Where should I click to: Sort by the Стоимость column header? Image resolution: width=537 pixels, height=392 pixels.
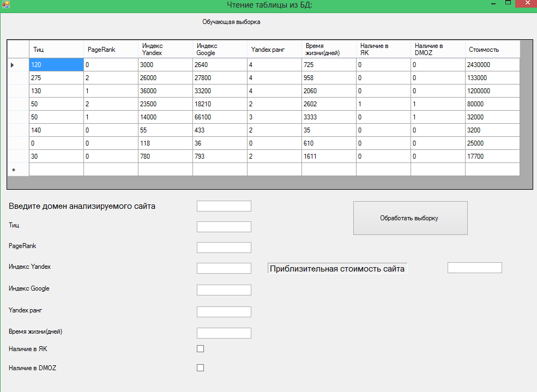tap(492, 50)
